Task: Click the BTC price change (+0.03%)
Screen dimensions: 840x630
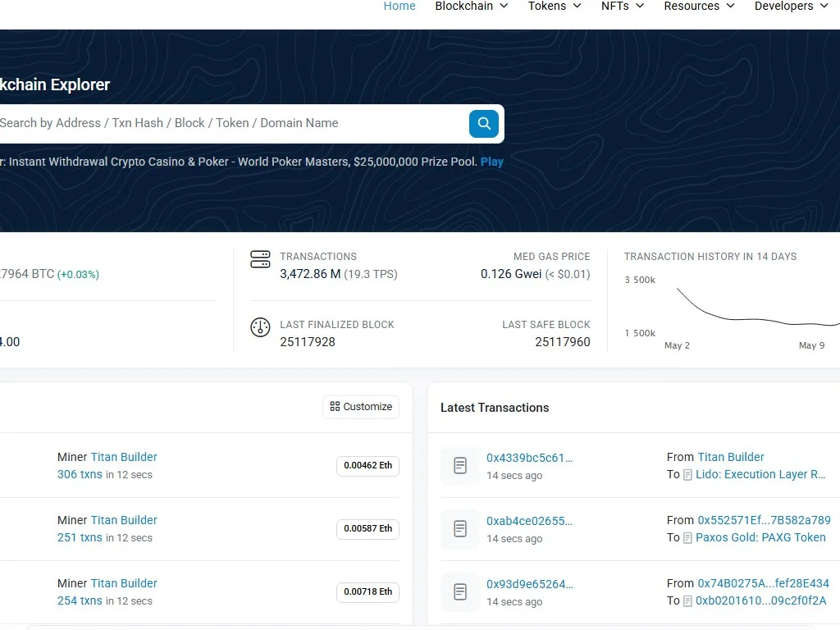Action: click(78, 275)
